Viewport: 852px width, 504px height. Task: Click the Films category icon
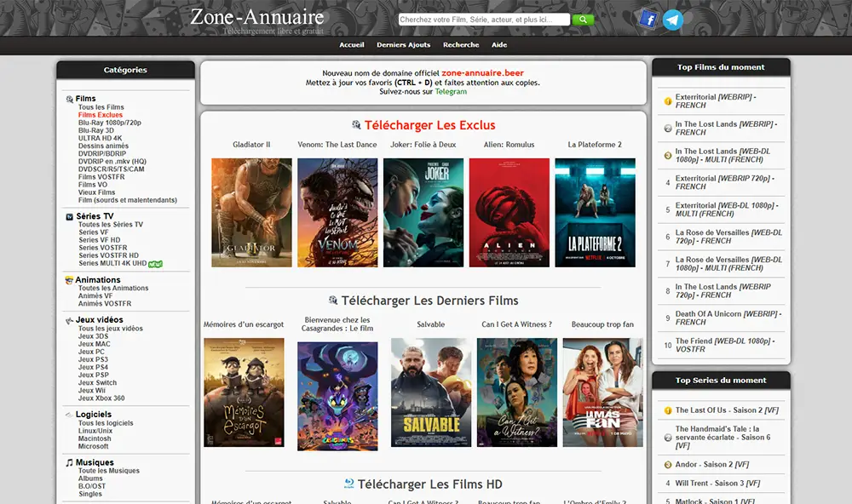pos(70,99)
